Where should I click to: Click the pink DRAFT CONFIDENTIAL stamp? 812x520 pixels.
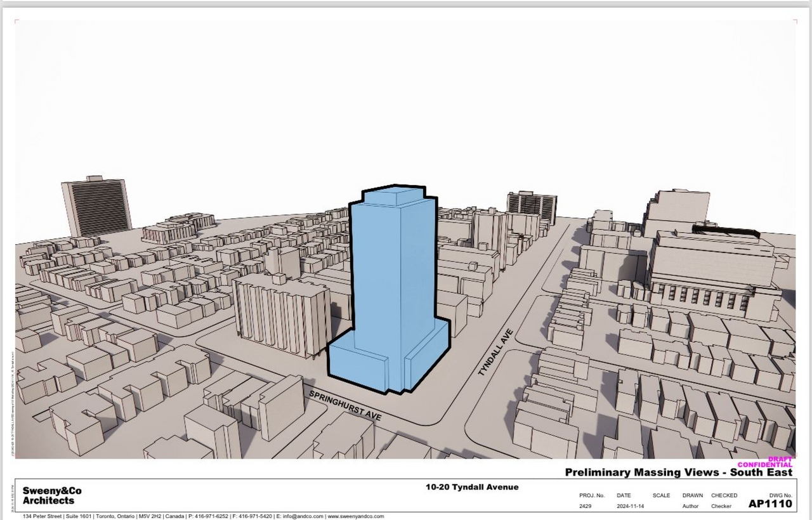[x=764, y=462]
